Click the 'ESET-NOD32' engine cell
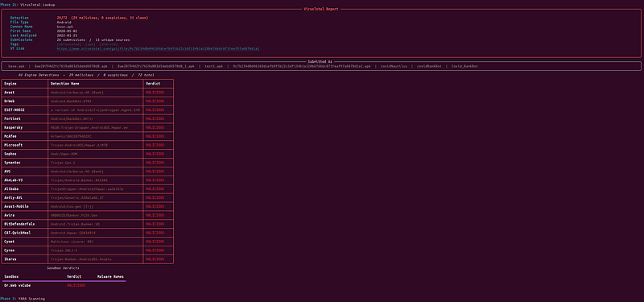 pyautogui.click(x=25, y=110)
